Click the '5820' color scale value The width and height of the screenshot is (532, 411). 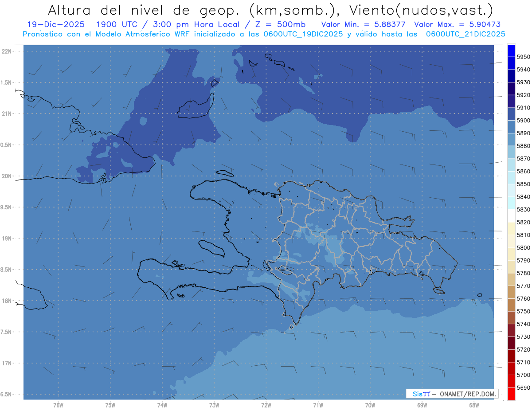point(523,222)
